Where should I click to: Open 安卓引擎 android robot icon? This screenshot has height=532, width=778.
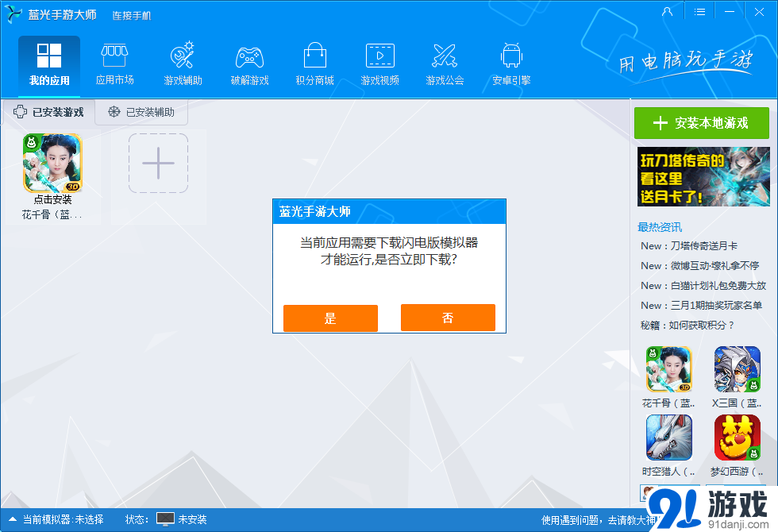coord(511,55)
